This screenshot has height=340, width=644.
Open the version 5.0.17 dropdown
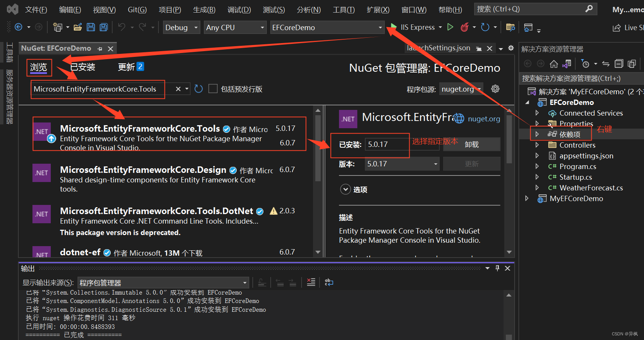tap(402, 164)
